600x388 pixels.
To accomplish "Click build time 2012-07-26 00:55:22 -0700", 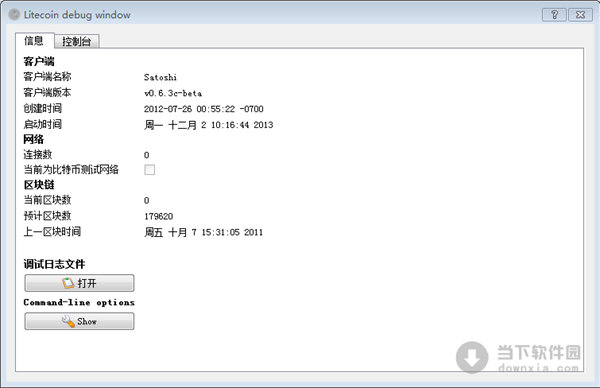I will [x=204, y=109].
